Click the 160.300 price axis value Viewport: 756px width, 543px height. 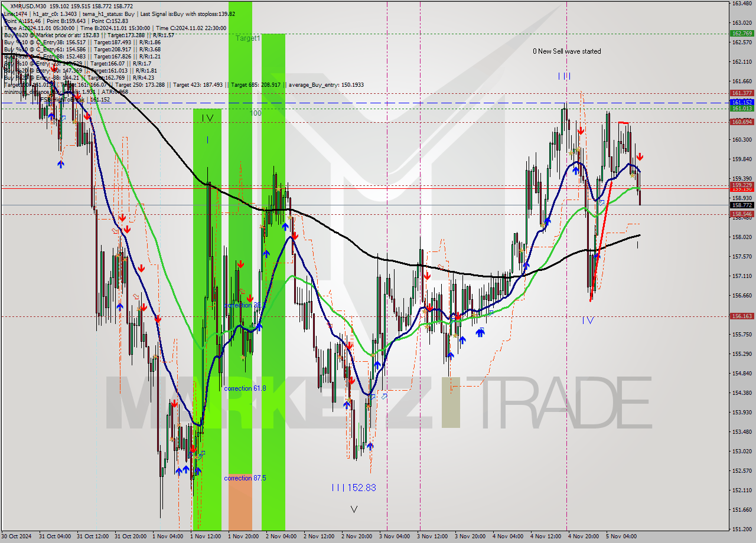click(741, 140)
